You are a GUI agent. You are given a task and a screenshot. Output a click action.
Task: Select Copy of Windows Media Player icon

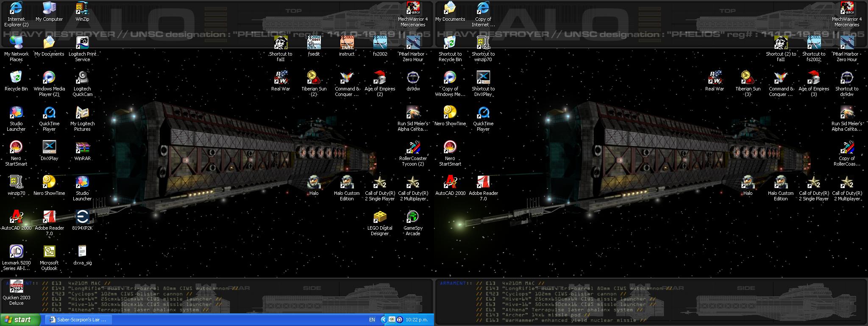pyautogui.click(x=450, y=84)
